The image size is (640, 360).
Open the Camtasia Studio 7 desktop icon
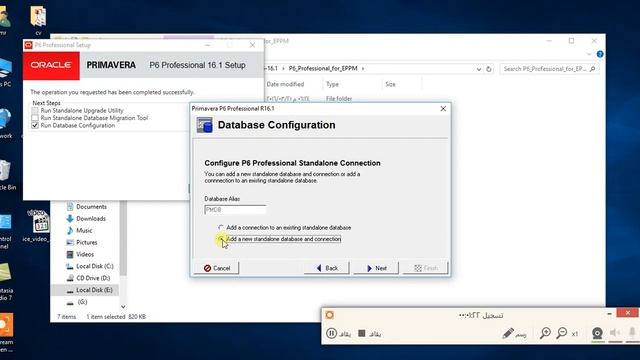point(6,282)
